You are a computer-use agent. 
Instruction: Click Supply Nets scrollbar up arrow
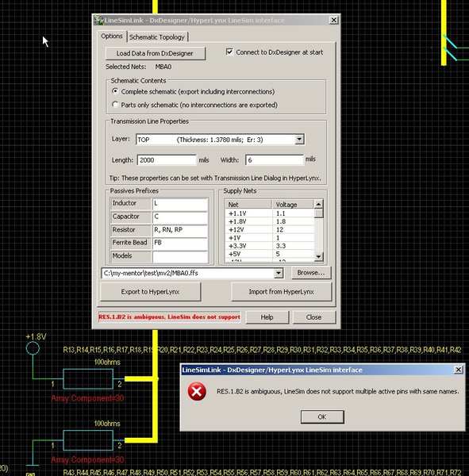click(x=318, y=205)
